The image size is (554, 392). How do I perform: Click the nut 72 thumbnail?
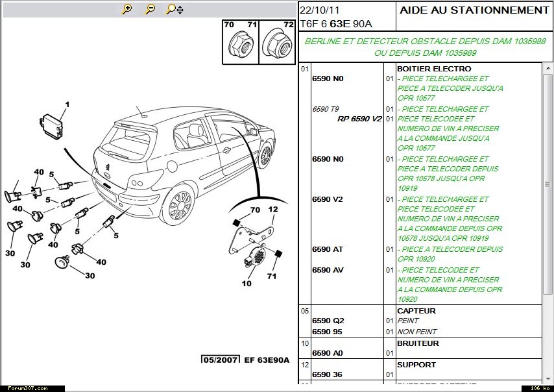[276, 45]
